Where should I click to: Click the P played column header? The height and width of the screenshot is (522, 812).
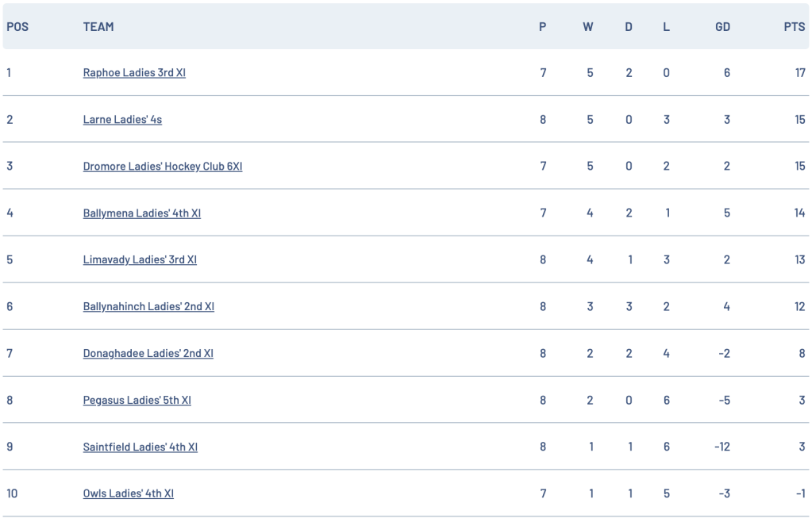coord(543,27)
